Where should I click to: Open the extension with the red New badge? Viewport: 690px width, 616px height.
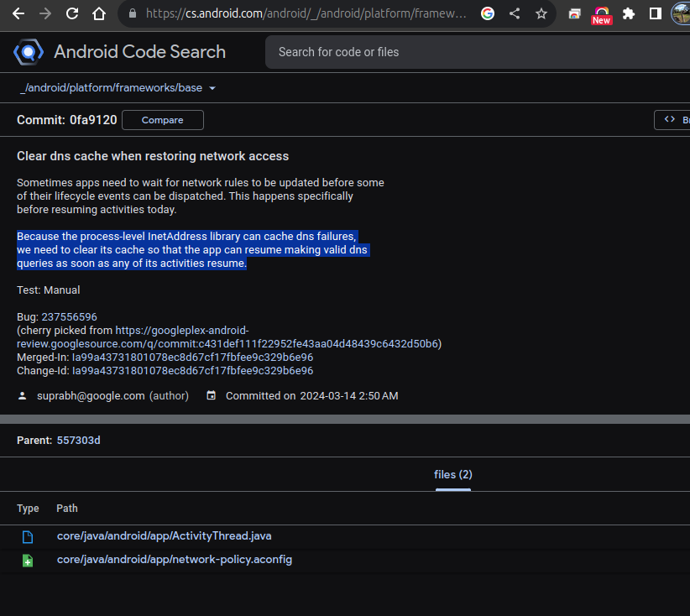[x=602, y=15]
